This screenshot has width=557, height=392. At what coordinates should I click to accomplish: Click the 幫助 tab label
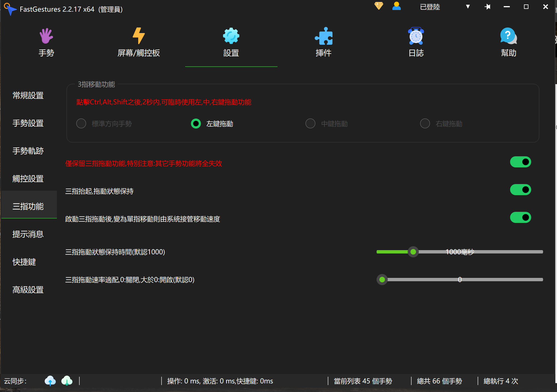click(508, 53)
